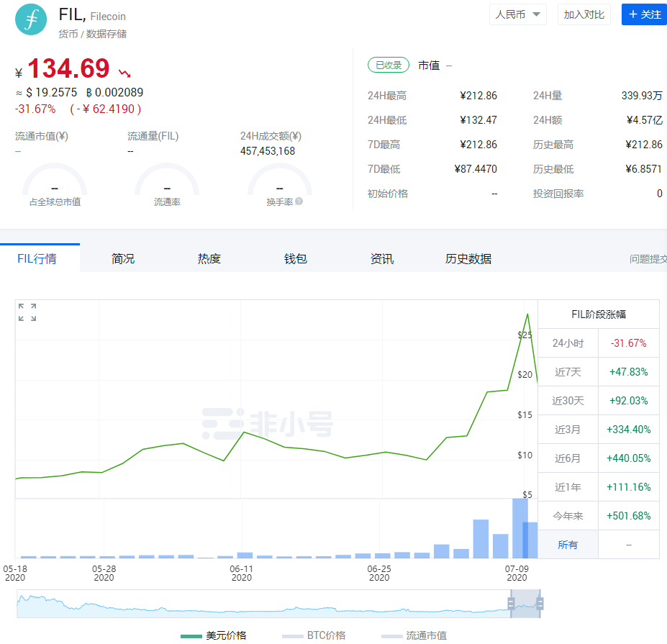Click the 占全球总市值 gauge
This screenshot has height=644, width=667.
pyautogui.click(x=55, y=185)
